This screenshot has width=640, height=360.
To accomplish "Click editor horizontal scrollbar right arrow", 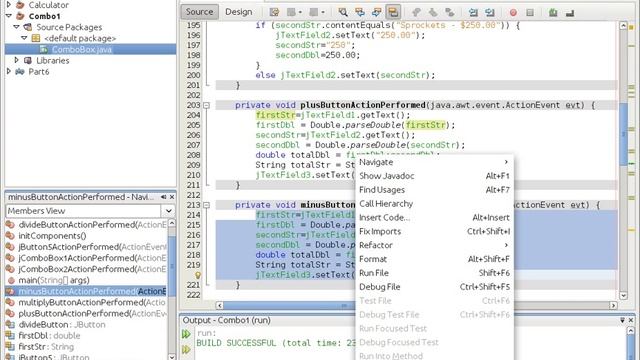I will pyautogui.click(x=613, y=305).
